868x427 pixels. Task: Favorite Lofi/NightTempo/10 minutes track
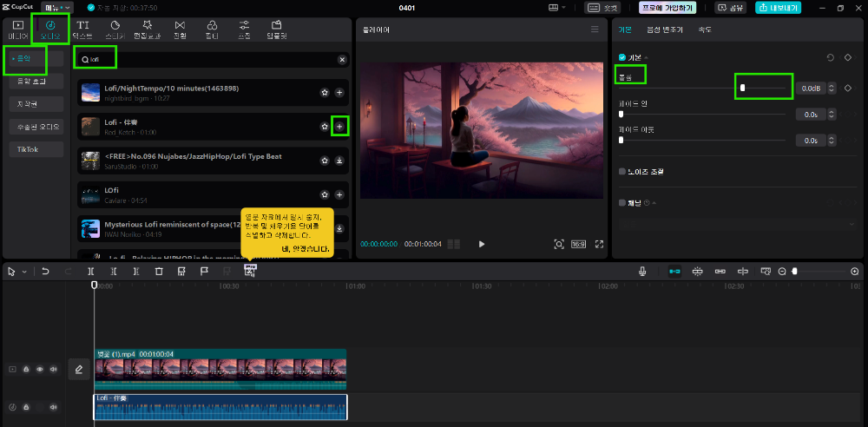pyautogui.click(x=325, y=93)
